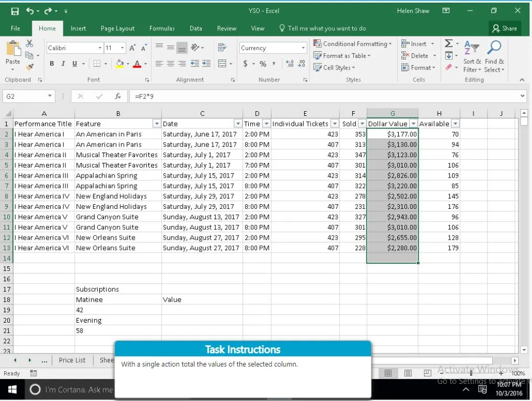532x401 pixels.
Task: Click the Increase Decimal icon
Action: 289,63
